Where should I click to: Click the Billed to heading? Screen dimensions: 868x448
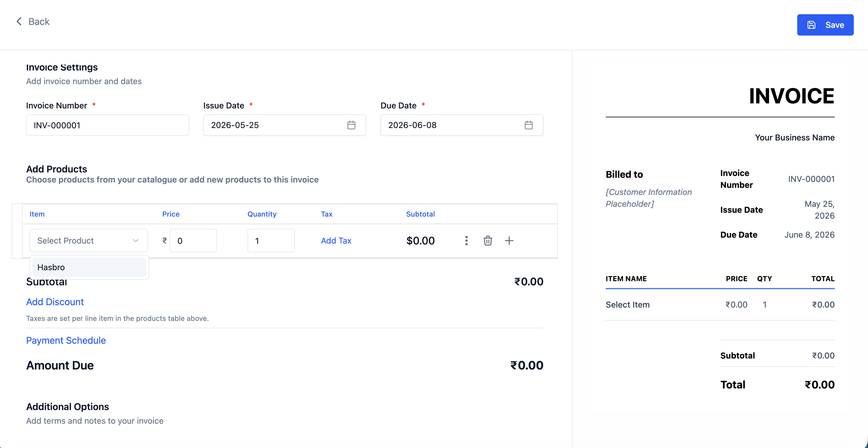(624, 175)
